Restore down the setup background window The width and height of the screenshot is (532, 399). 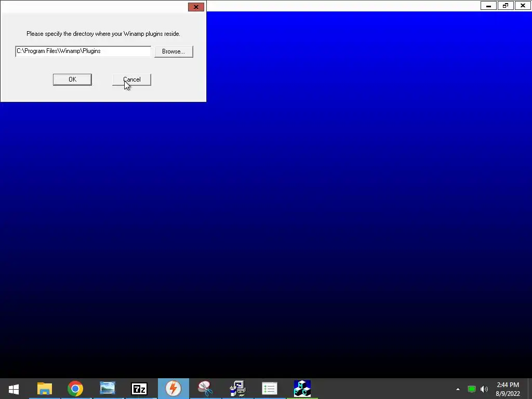point(506,6)
